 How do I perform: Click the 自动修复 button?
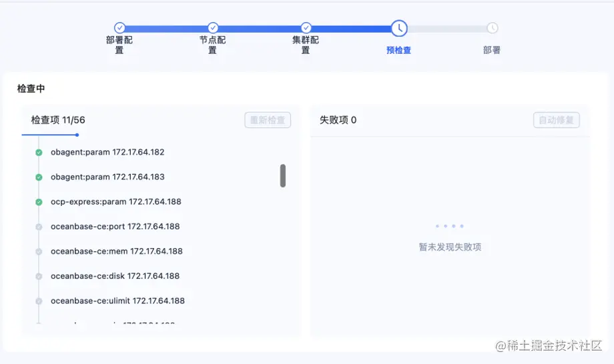[557, 120]
